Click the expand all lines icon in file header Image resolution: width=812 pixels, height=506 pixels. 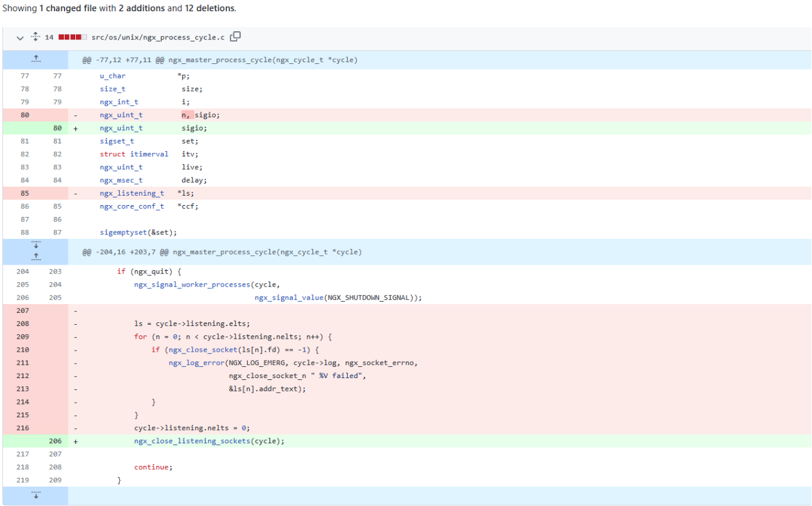click(35, 38)
